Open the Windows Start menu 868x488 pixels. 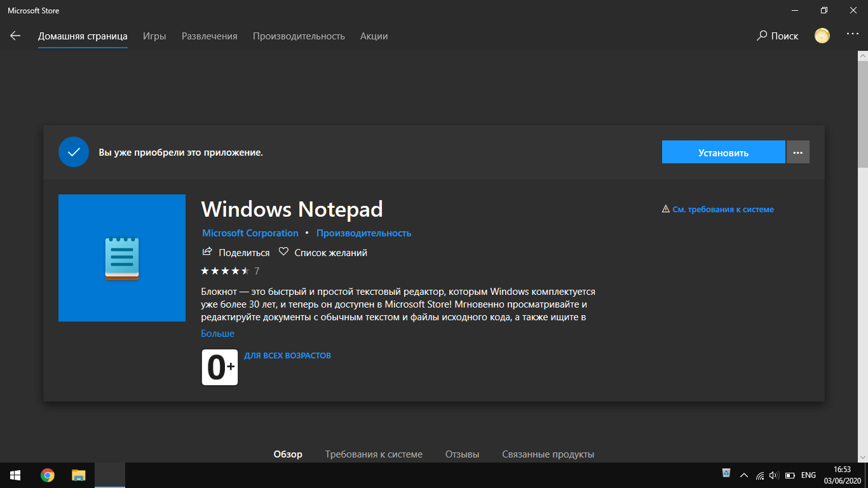[15, 475]
